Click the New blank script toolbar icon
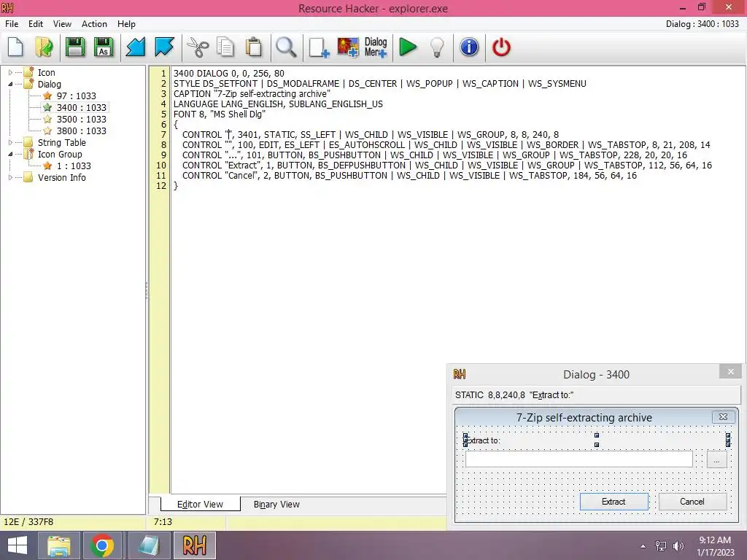The image size is (747, 560). (x=16, y=47)
